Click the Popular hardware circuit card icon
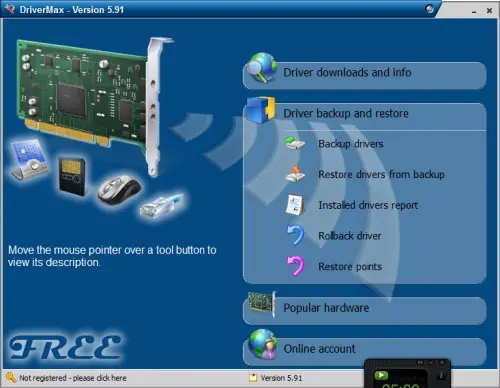The height and width of the screenshot is (388, 500). click(x=262, y=303)
